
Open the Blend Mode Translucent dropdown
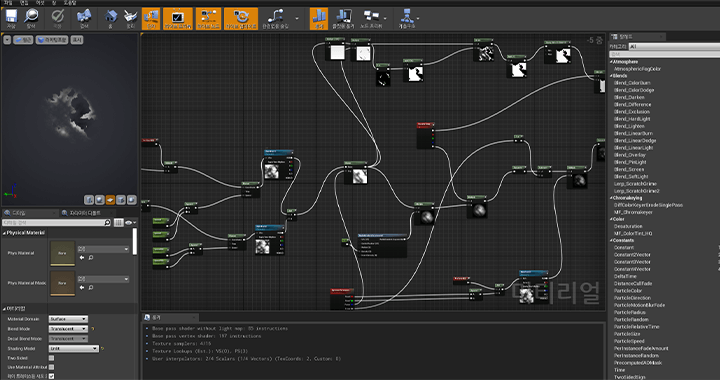(68, 329)
